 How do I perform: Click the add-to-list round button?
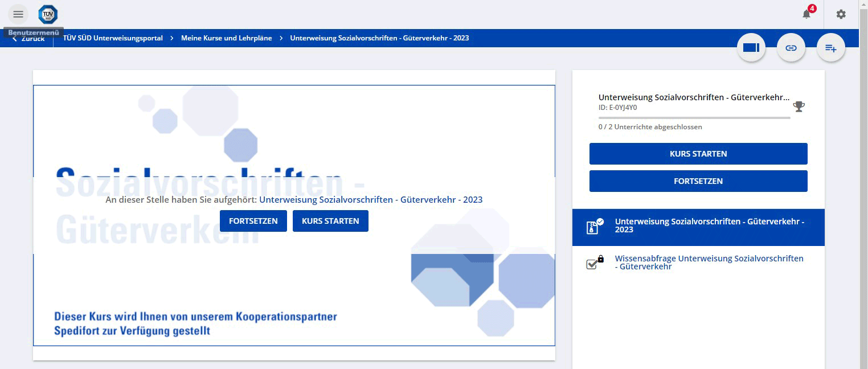click(x=830, y=48)
